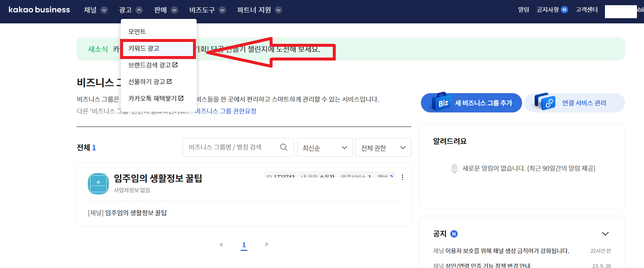Image resolution: width=644 pixels, height=268 pixels.
Task: Open the 판매 top menu
Action: coord(161,10)
